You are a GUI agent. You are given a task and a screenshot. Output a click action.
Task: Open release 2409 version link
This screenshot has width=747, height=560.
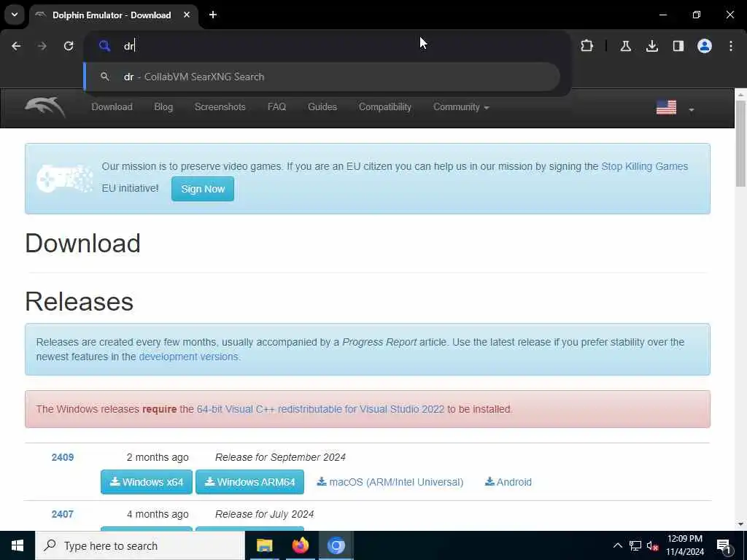pos(63,457)
